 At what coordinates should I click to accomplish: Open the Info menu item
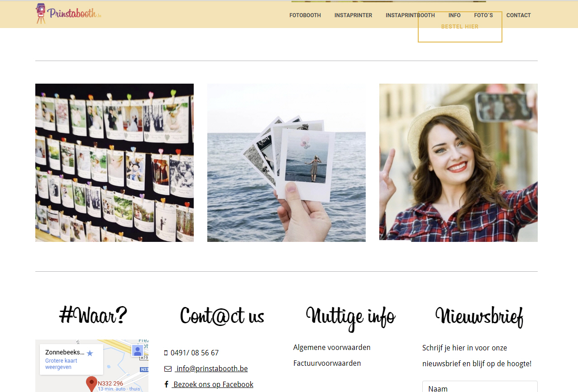coord(454,15)
